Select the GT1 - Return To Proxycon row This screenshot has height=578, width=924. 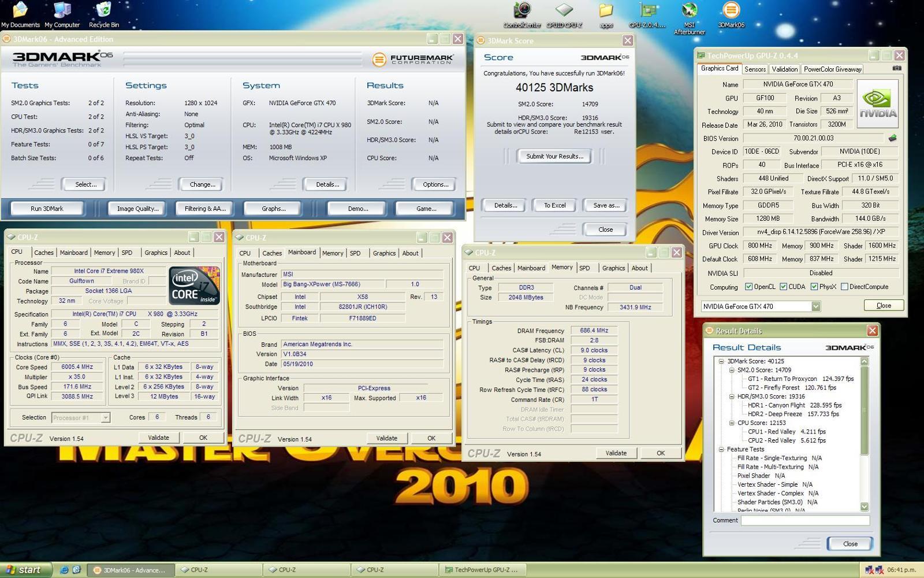tap(800, 379)
